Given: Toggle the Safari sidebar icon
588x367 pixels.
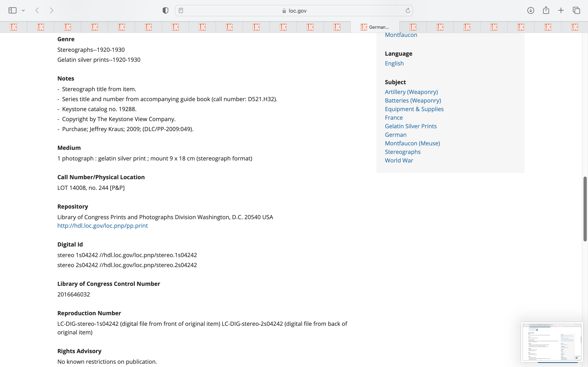Looking at the screenshot, I should pyautogui.click(x=12, y=10).
